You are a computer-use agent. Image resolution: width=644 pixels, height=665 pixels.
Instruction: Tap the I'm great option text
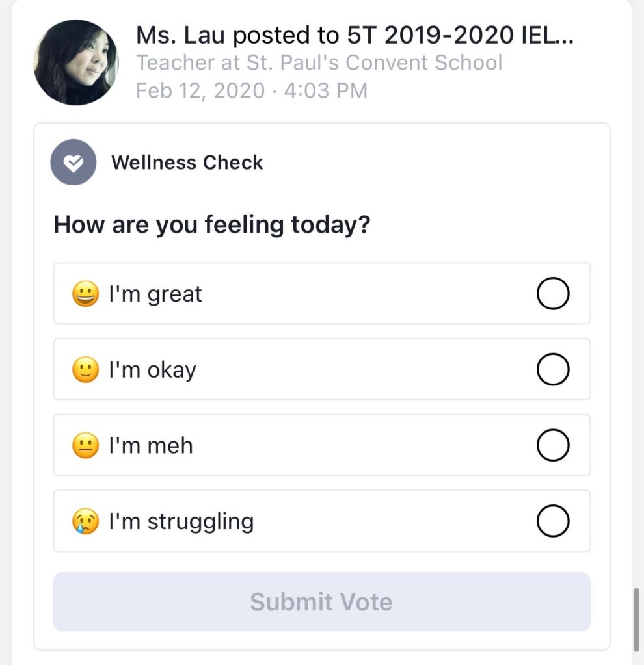[155, 294]
